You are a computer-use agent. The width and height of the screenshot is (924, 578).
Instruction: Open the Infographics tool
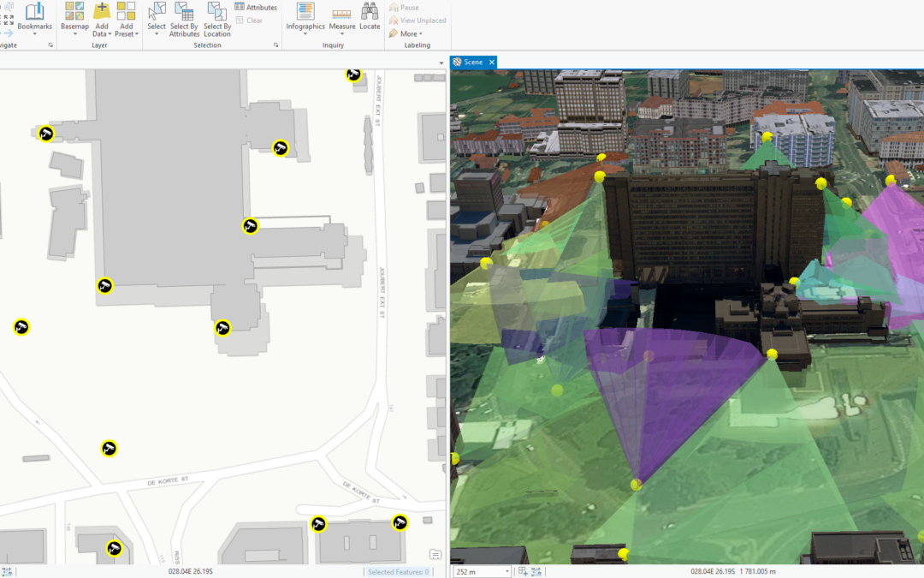click(305, 12)
